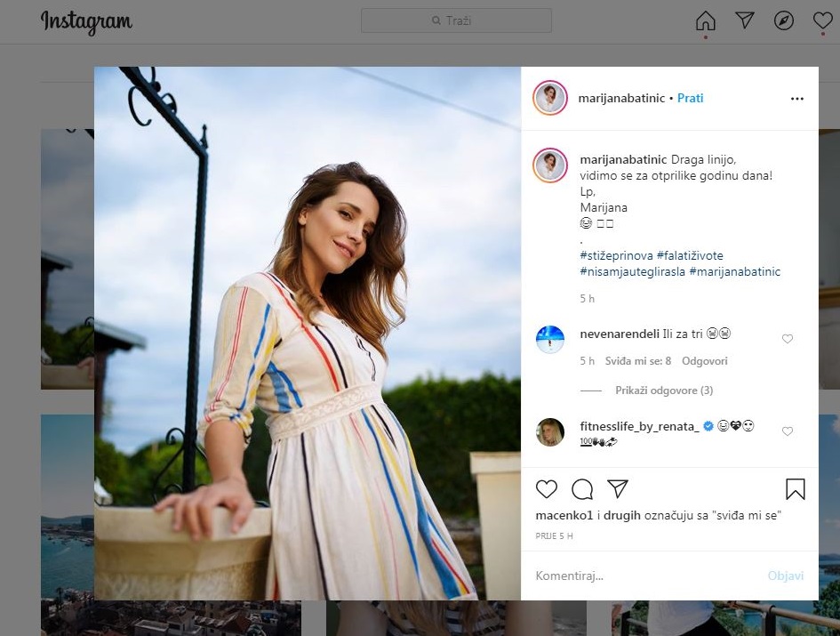Click the Instagram logo
This screenshot has height=636, width=840.
(86, 22)
